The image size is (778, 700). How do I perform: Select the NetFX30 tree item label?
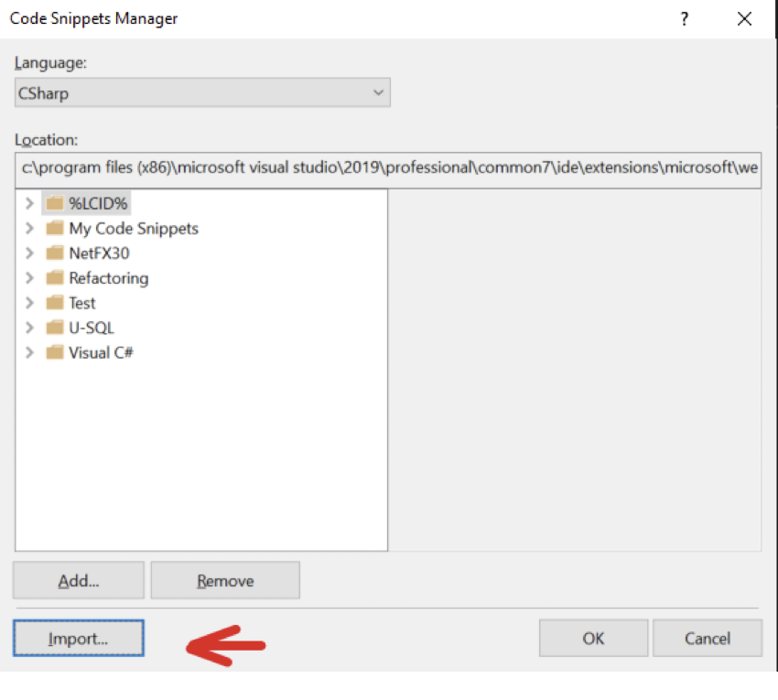point(99,253)
